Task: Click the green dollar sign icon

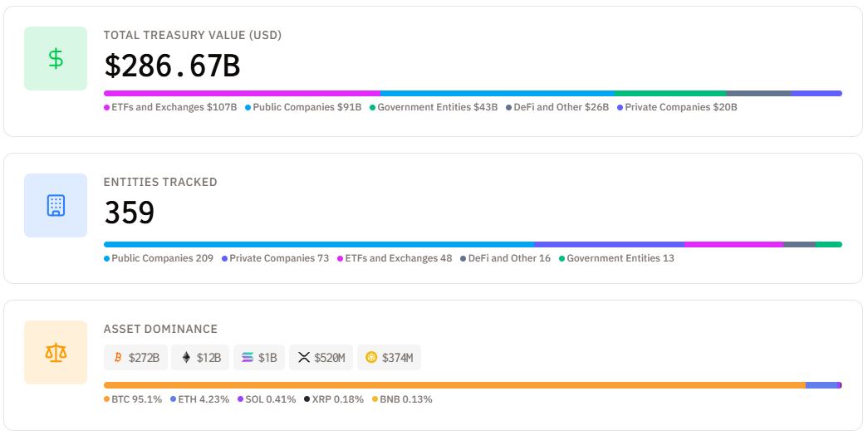Action: (x=56, y=59)
